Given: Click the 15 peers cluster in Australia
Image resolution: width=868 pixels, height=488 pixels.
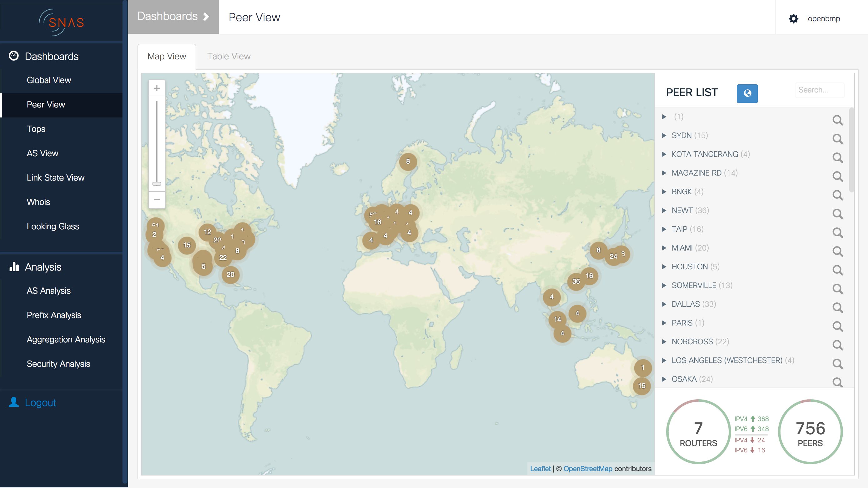Looking at the screenshot, I should 641,386.
